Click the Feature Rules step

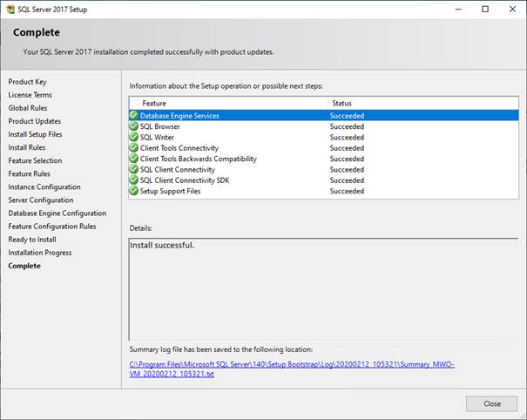[x=30, y=173]
